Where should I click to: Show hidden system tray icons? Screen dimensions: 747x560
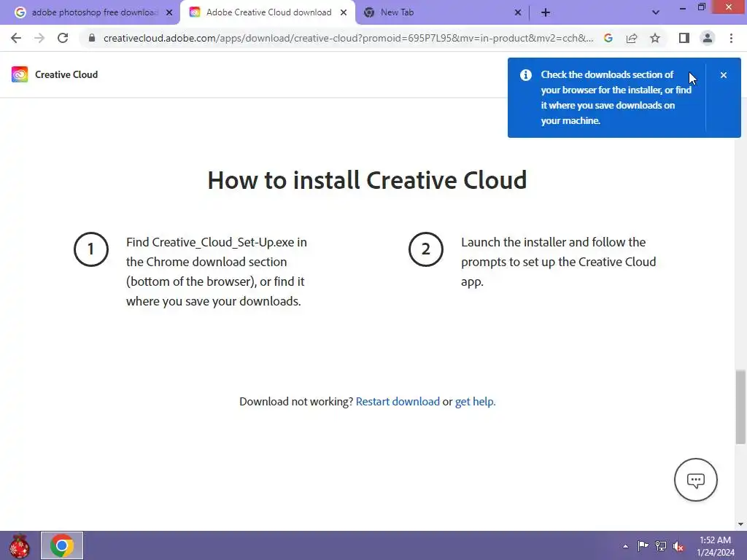click(x=625, y=546)
